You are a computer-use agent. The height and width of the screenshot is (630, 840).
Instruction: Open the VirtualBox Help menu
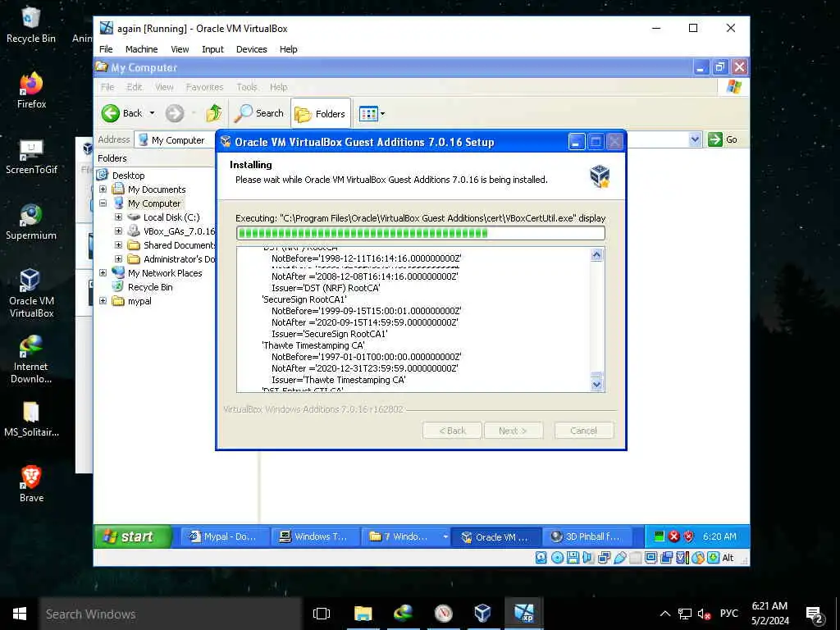[x=288, y=49]
